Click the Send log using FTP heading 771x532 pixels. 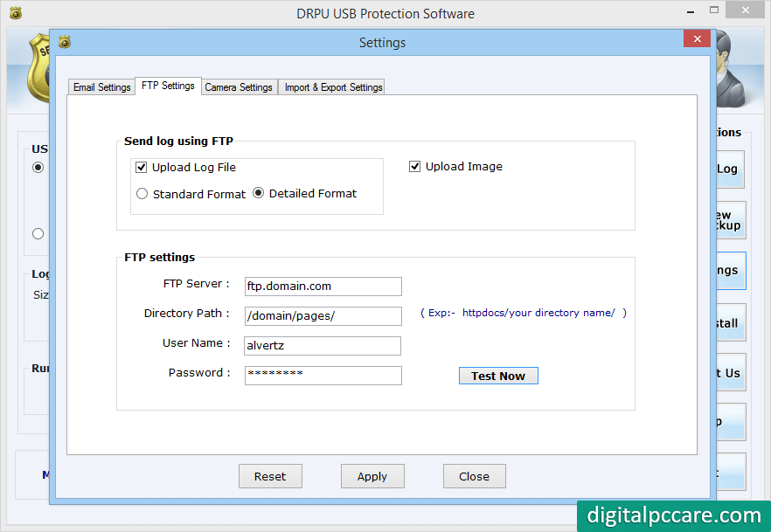coord(178,142)
